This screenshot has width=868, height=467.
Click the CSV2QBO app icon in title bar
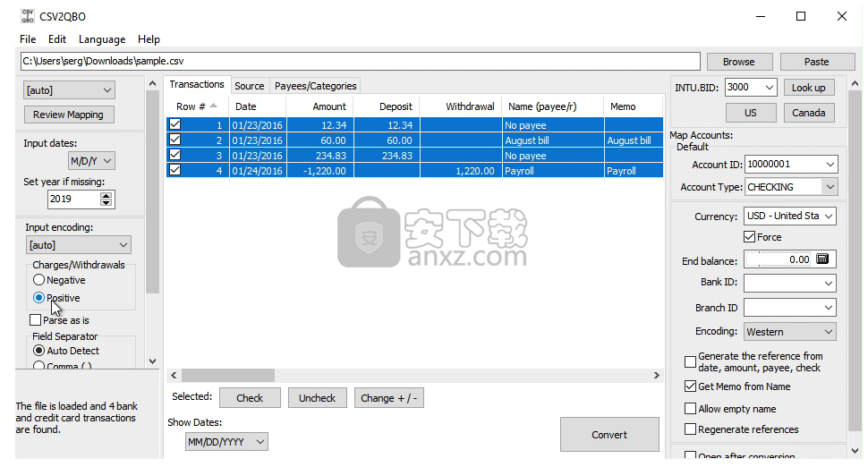27,16
